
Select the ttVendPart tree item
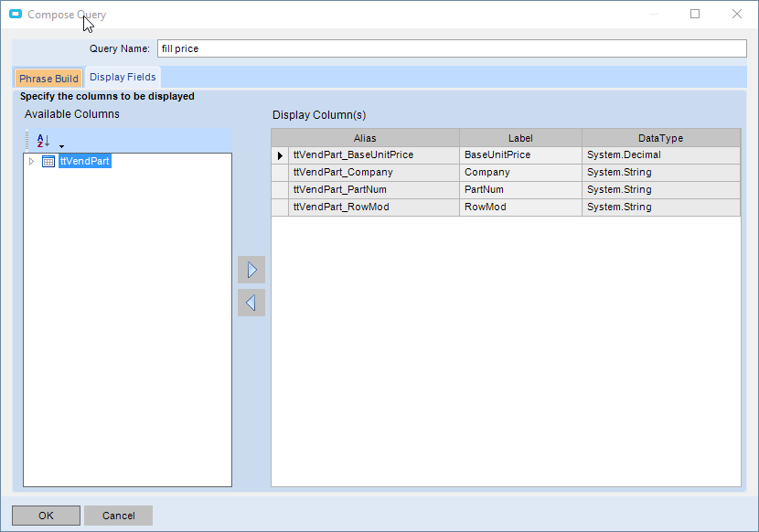coord(85,161)
